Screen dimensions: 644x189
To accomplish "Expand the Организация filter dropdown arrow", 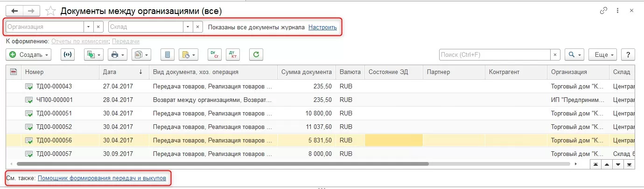I will (x=89, y=27).
